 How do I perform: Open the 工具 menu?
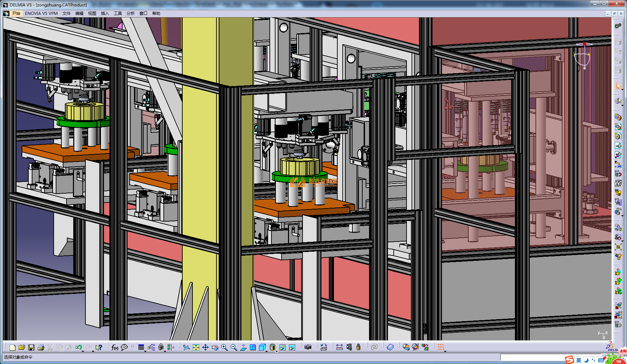pos(117,13)
